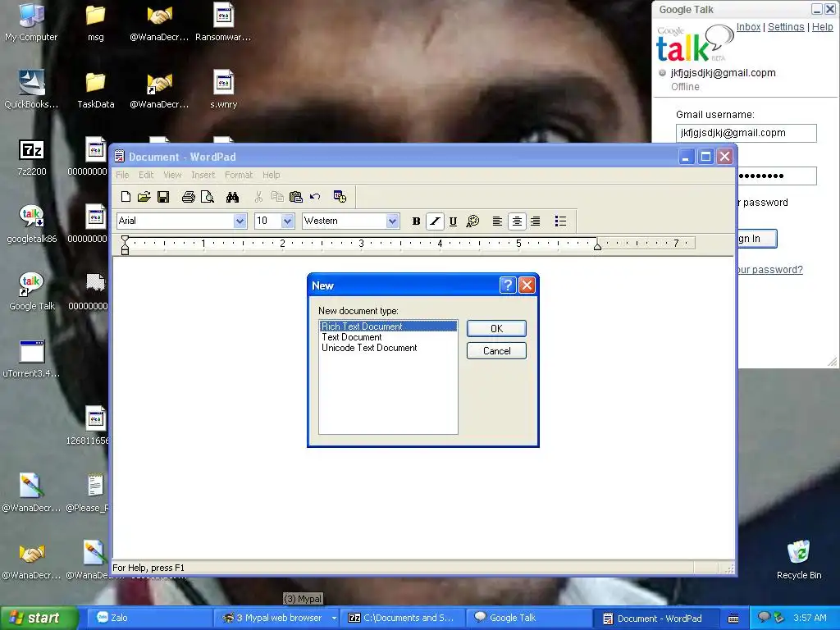Click the right indent marker on ruler
The height and width of the screenshot is (630, 840).
coord(597,245)
